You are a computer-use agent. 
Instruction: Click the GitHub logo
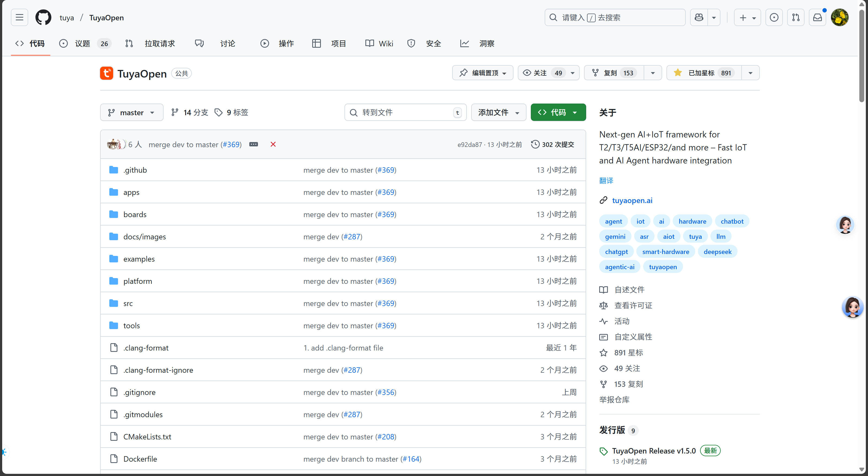coord(43,17)
